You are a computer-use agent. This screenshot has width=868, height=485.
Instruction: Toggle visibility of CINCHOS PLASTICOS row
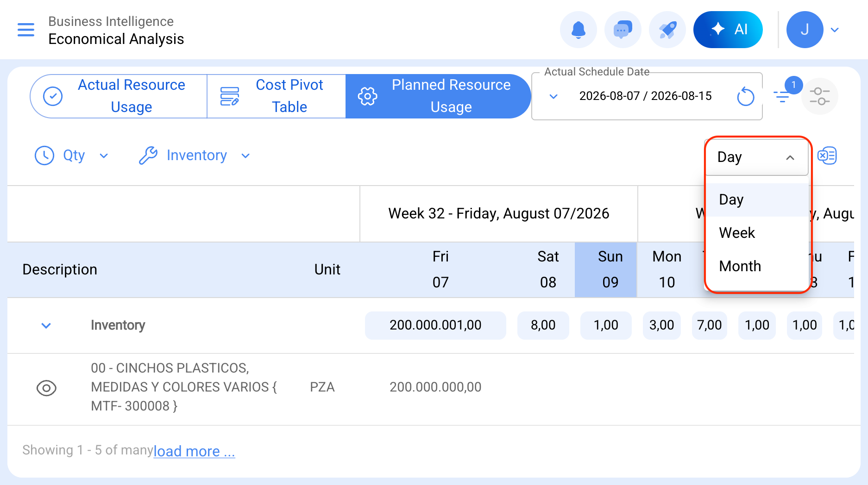[46, 388]
